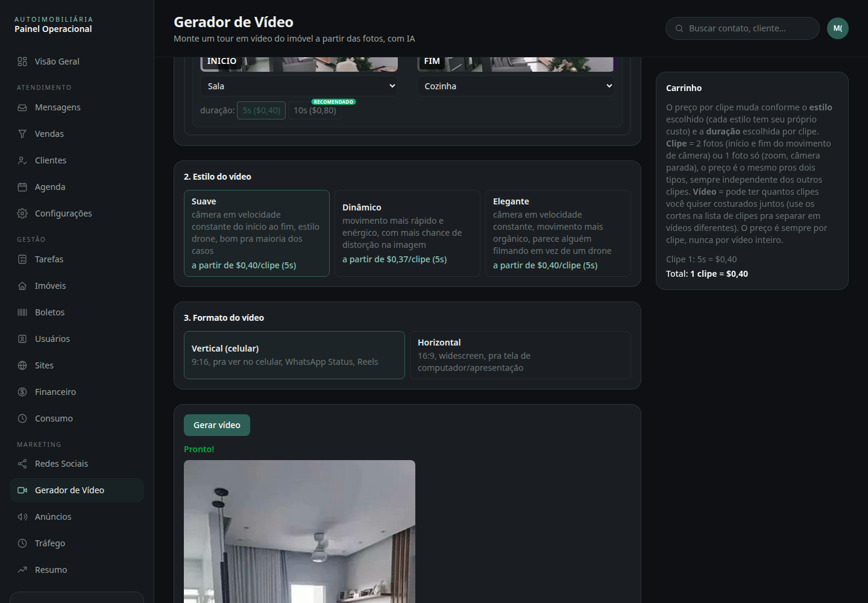Click the Vendas funnel icon
Image resolution: width=868 pixels, height=603 pixels.
pos(22,134)
